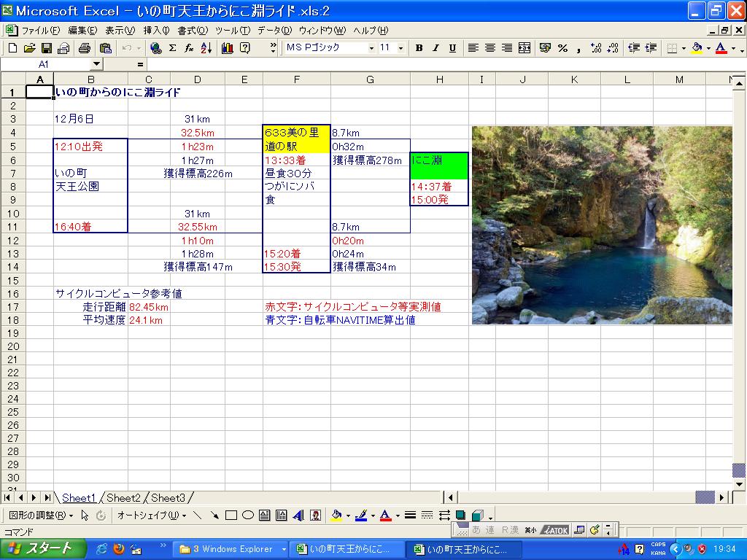Toggle Italic formatting
The width and height of the screenshot is (747, 560).
click(436, 48)
